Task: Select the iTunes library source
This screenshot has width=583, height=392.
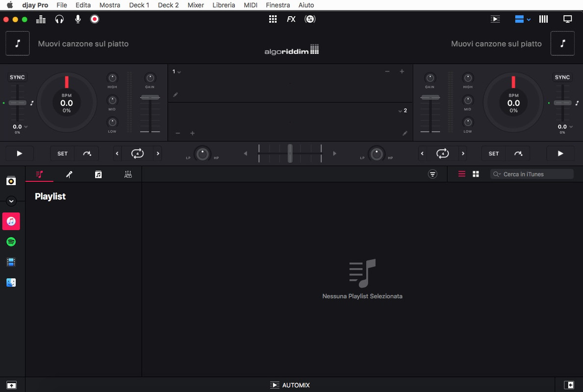Action: click(11, 221)
